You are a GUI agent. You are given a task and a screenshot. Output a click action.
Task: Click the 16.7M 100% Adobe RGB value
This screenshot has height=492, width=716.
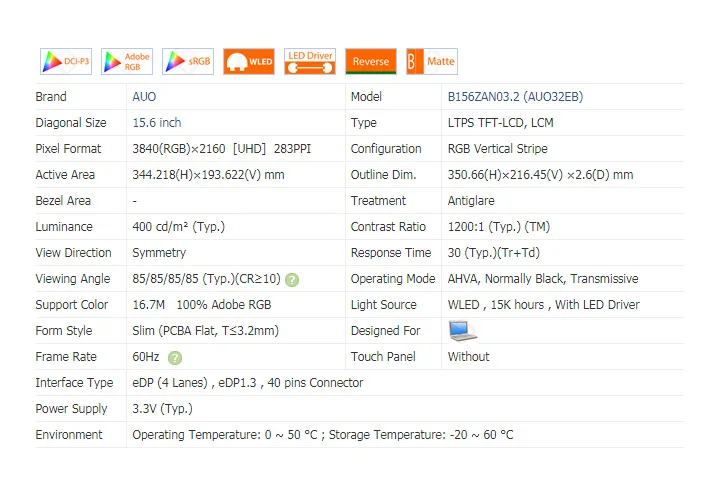pos(202,305)
